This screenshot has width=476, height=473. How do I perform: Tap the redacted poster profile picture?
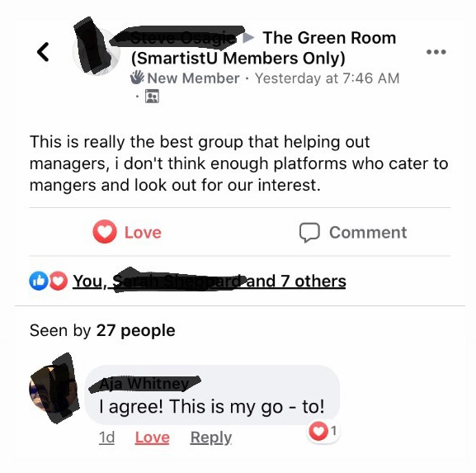tap(97, 50)
